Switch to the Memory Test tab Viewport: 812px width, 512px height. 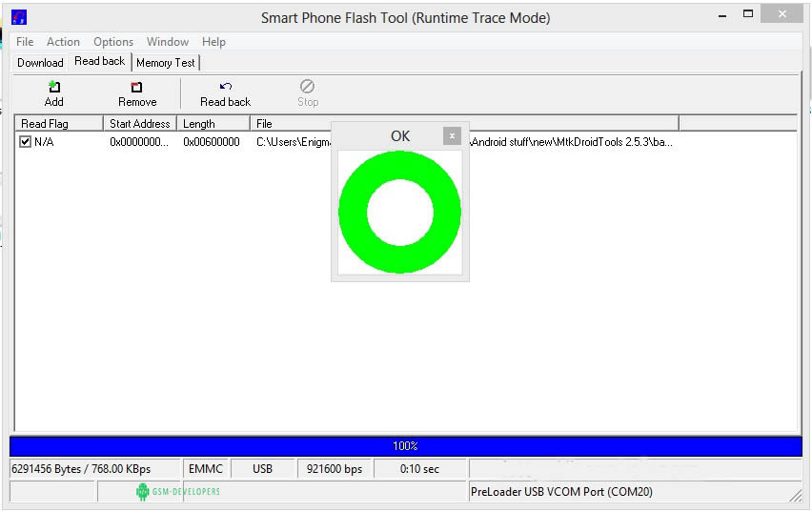166,63
